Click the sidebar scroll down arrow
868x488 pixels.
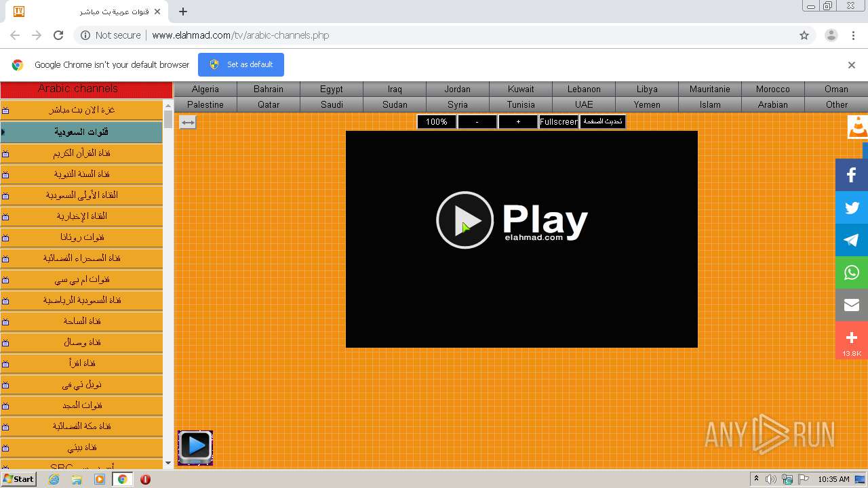pos(168,463)
